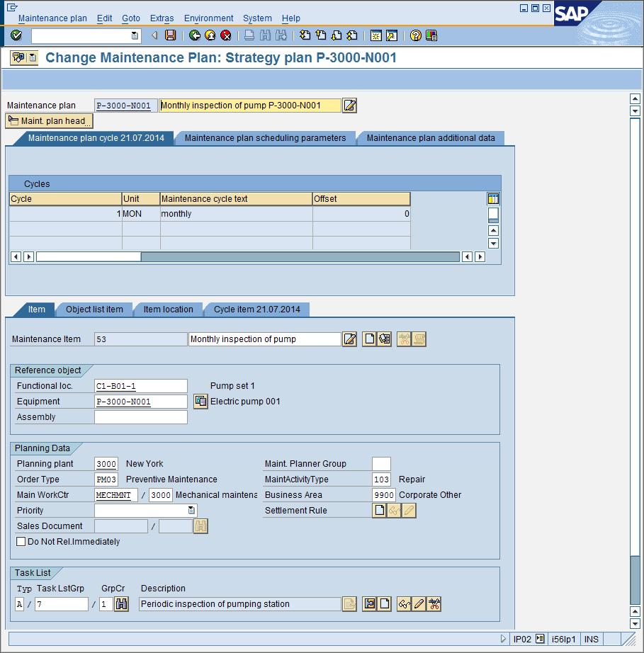Click delete task list assignment scissors icon
The width and height of the screenshot is (644, 653).
point(434,604)
